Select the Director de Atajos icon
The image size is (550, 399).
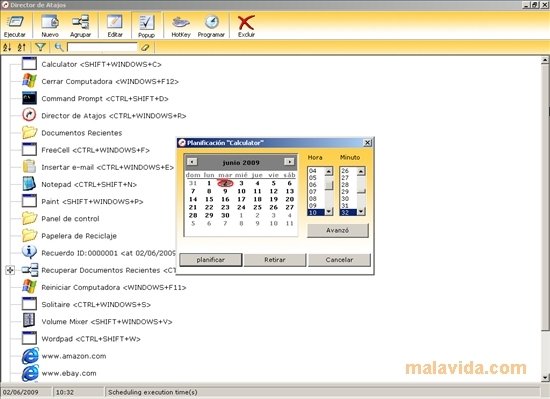29,115
